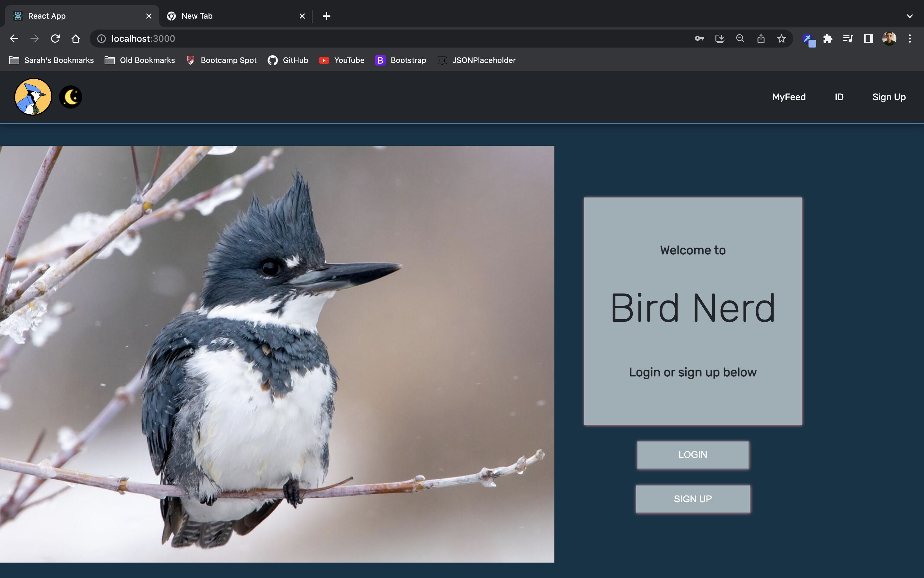Screen dimensions: 924x578
Task: Click the install app icon in address bar
Action: 720,39
